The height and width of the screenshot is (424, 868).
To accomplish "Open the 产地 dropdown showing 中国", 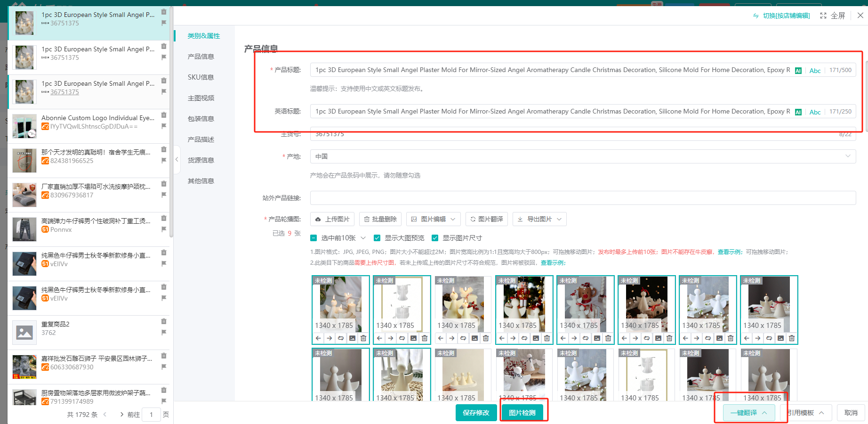I will click(x=583, y=156).
